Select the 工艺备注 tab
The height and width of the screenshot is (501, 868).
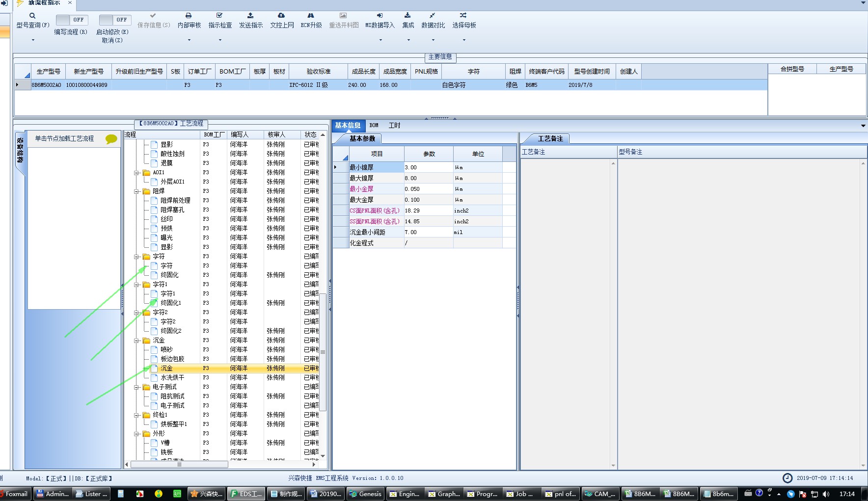(x=550, y=139)
